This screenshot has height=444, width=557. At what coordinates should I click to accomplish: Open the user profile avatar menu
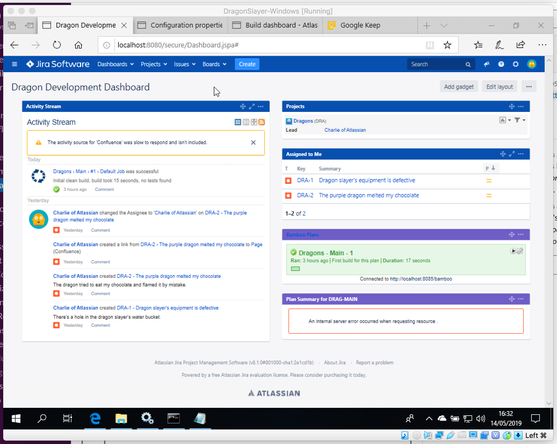[x=531, y=64]
